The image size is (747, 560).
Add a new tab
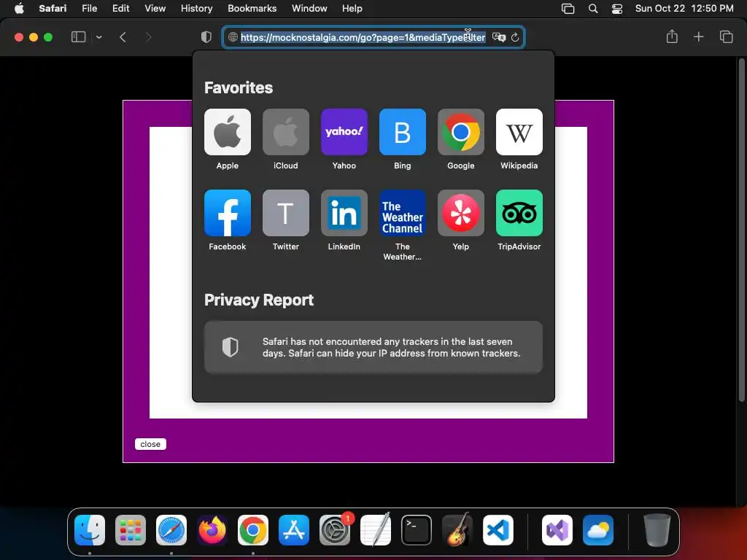pos(698,36)
